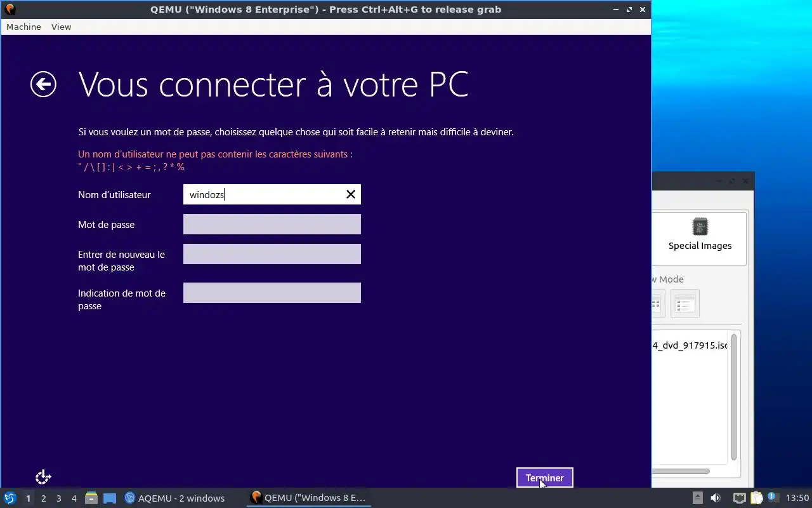Select Special Images in background window
The width and height of the screenshot is (812, 508).
click(700, 237)
